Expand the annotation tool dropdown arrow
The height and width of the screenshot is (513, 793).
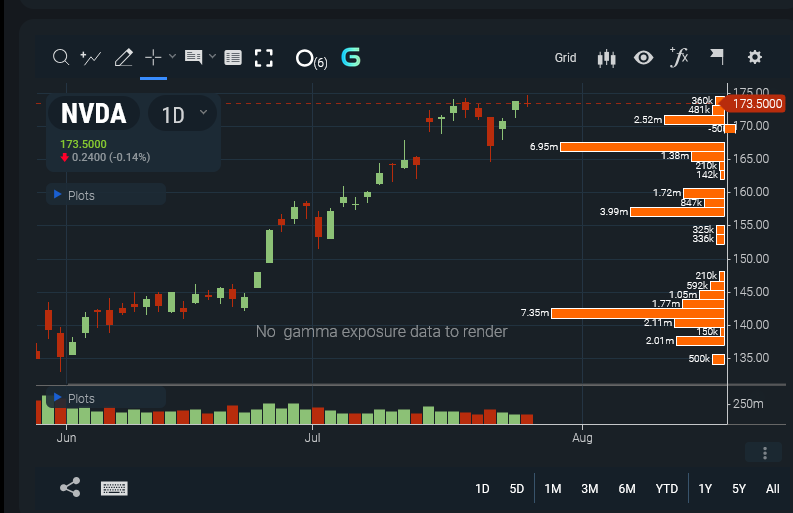(x=212, y=56)
